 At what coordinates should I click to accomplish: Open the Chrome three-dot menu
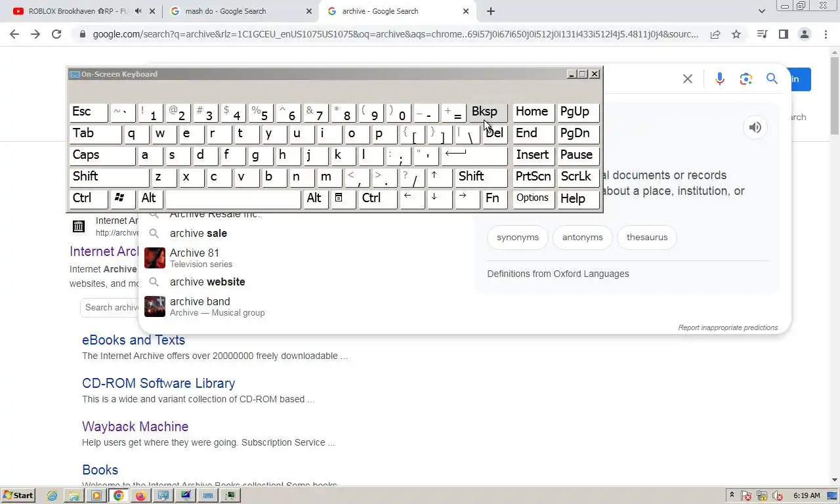826,34
